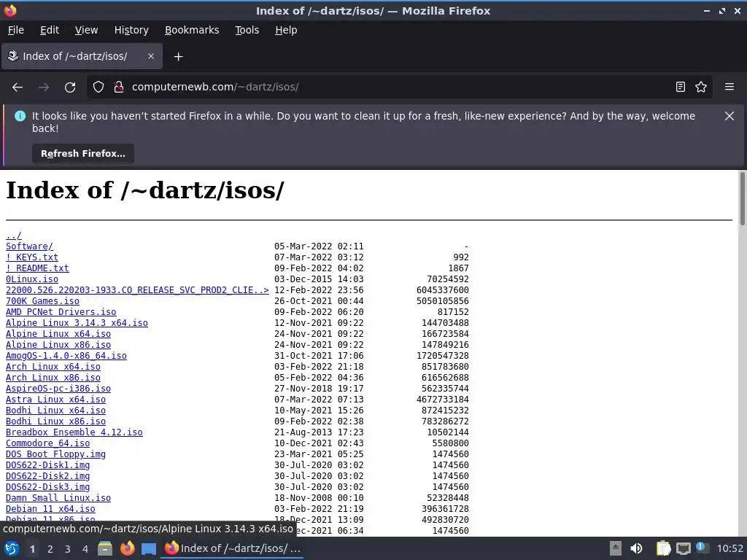
Task: Download AmogOS-1.4.0-x86_64.iso
Action: 66,356
